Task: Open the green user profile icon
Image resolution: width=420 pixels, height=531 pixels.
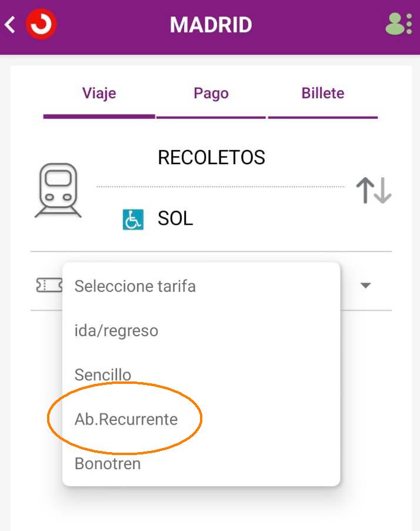Action: [395, 24]
